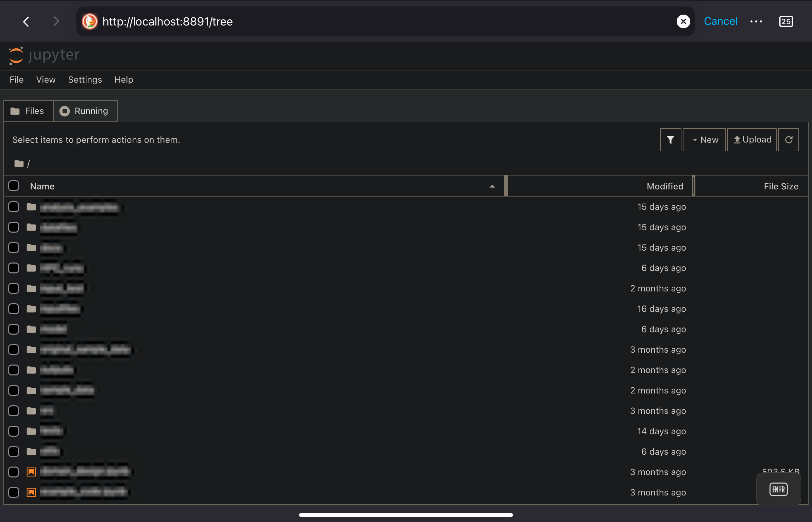Image resolution: width=812 pixels, height=522 pixels.
Task: Expand the New dropdown
Action: pyautogui.click(x=704, y=140)
